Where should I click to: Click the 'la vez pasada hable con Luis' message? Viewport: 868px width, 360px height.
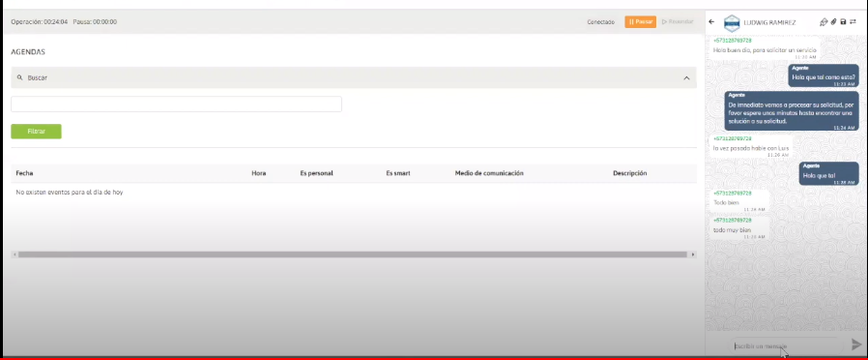[750, 148]
